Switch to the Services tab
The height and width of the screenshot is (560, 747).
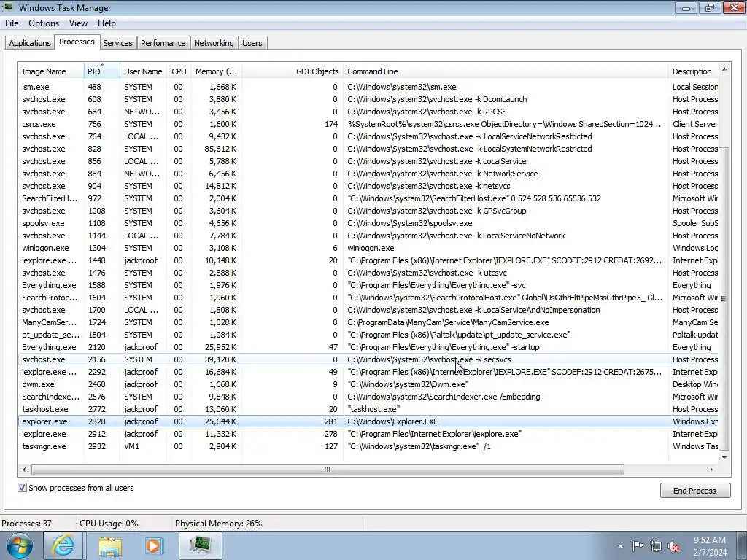pos(117,43)
